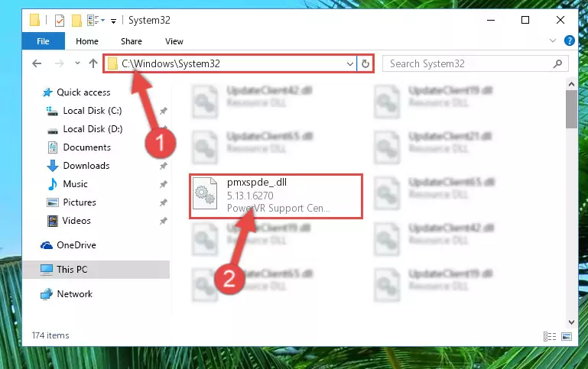The width and height of the screenshot is (588, 369).
Task: Click the pmxspde_.dll gear file icon
Action: [x=205, y=193]
